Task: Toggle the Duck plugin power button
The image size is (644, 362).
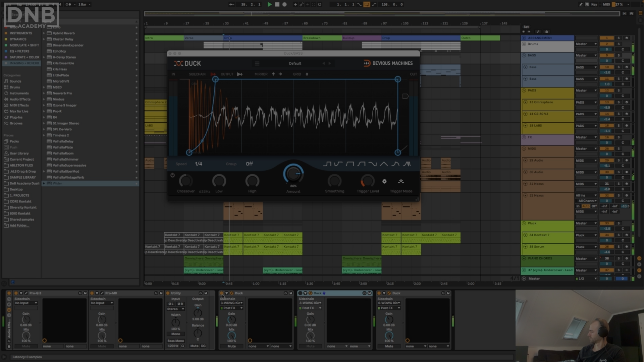Action: point(172,175)
